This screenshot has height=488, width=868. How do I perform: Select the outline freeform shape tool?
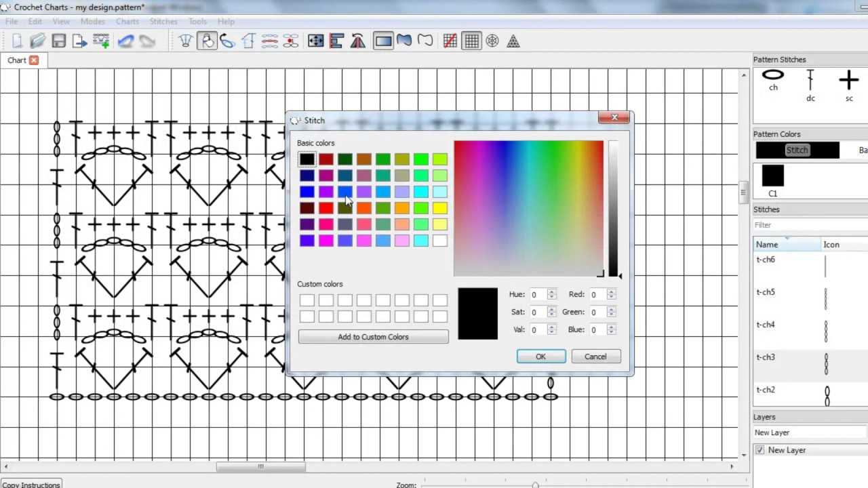pyautogui.click(x=425, y=41)
